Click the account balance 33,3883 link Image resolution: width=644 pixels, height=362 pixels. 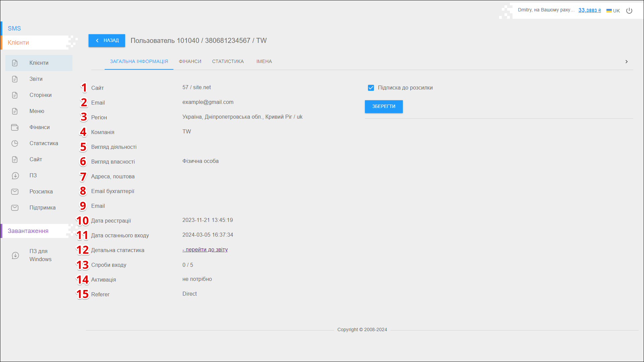pyautogui.click(x=589, y=10)
